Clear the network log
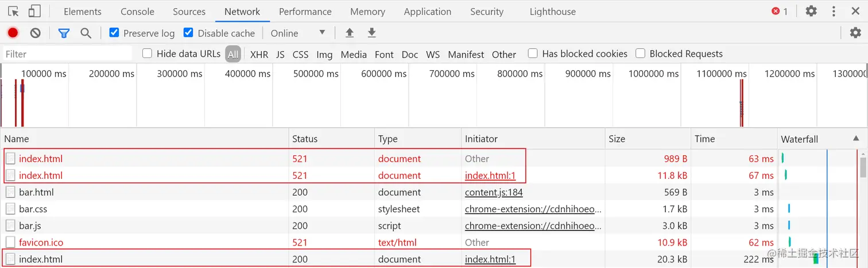This screenshot has width=868, height=268. coord(36,33)
